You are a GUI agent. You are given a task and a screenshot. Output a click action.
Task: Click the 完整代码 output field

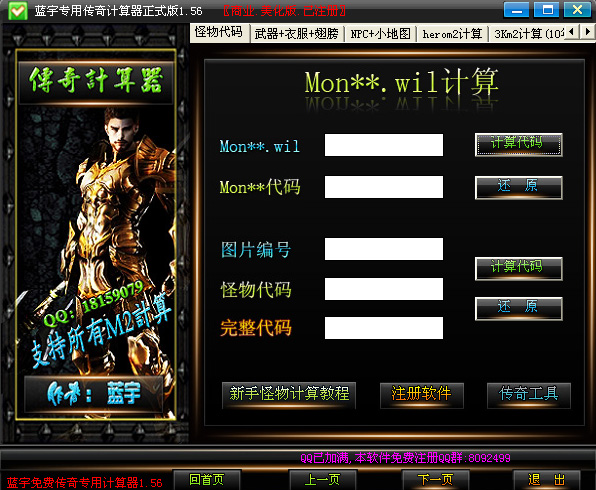coord(384,328)
